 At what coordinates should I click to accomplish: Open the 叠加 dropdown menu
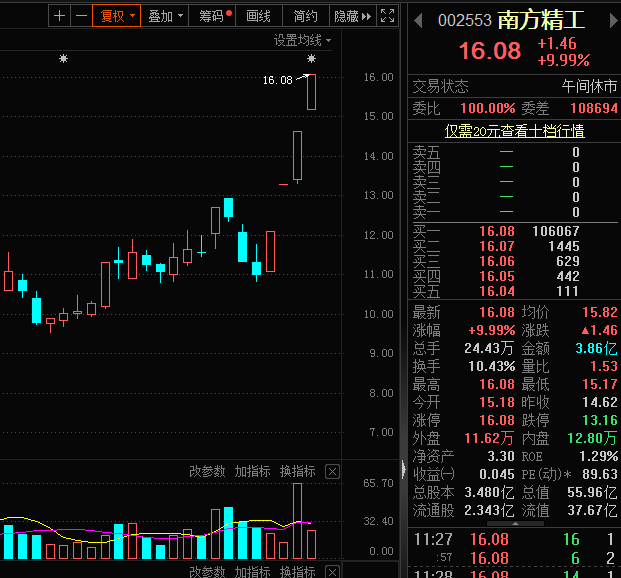click(x=165, y=16)
